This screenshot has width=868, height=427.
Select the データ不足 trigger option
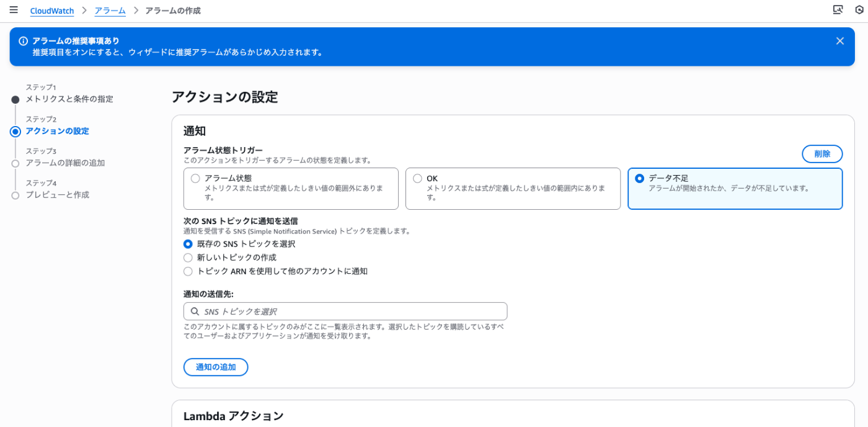pos(735,189)
